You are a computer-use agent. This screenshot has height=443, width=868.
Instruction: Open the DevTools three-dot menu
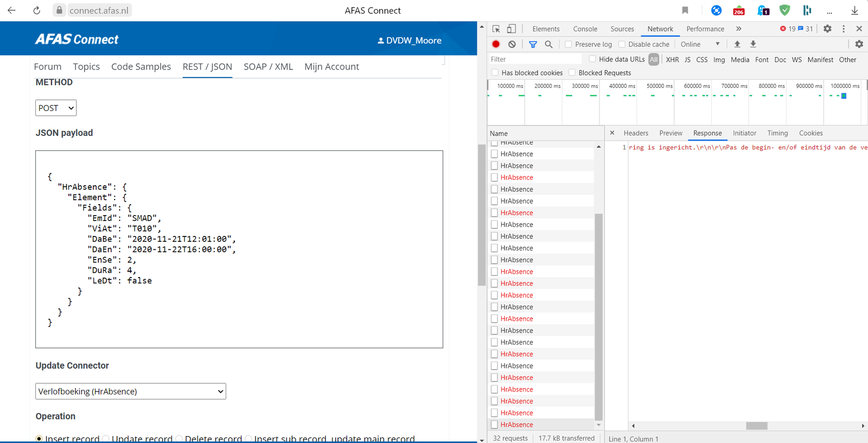[x=844, y=29]
